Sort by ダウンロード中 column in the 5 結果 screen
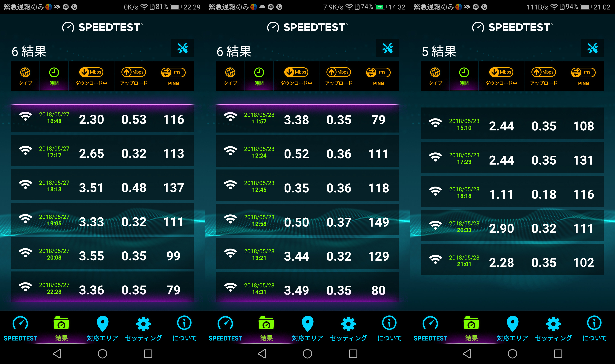This screenshot has height=364, width=615. (x=501, y=76)
